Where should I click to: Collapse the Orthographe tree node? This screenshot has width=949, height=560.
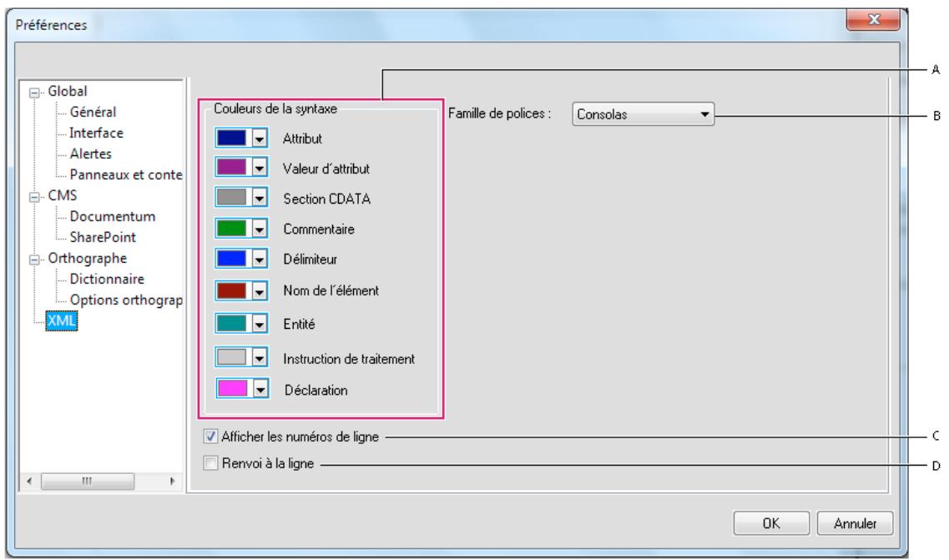pyautogui.click(x=34, y=260)
